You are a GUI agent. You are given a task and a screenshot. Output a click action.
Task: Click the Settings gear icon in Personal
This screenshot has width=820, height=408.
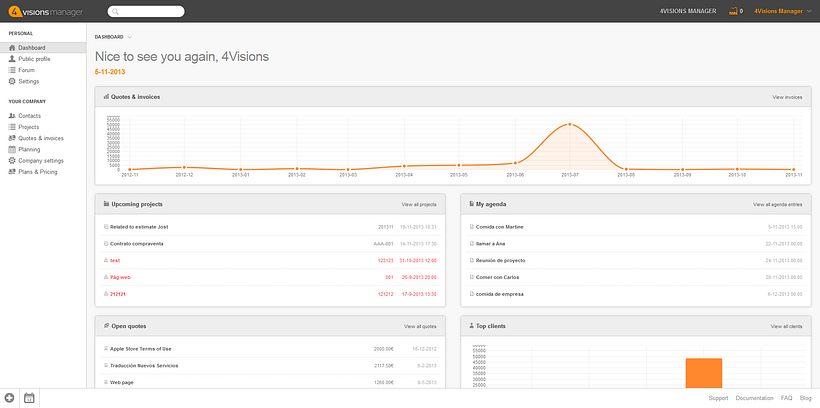[11, 81]
